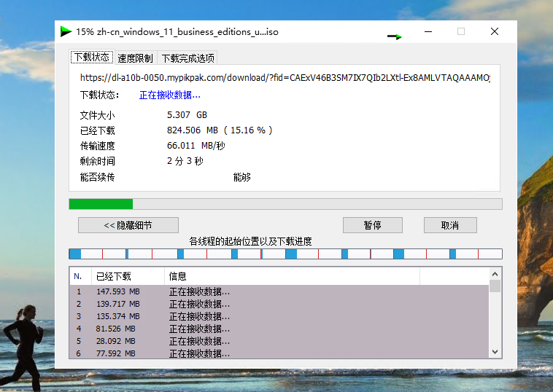The height and width of the screenshot is (392, 553).
Task: Collapse details with << 隐藏细节 button
Action: [128, 225]
